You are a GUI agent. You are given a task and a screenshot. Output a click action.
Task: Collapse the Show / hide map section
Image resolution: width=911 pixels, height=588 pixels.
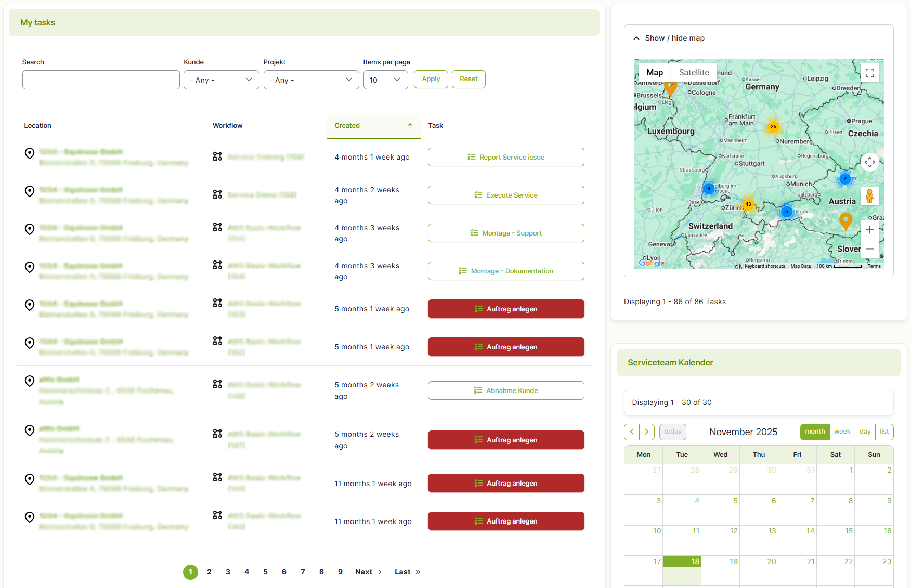pos(669,38)
